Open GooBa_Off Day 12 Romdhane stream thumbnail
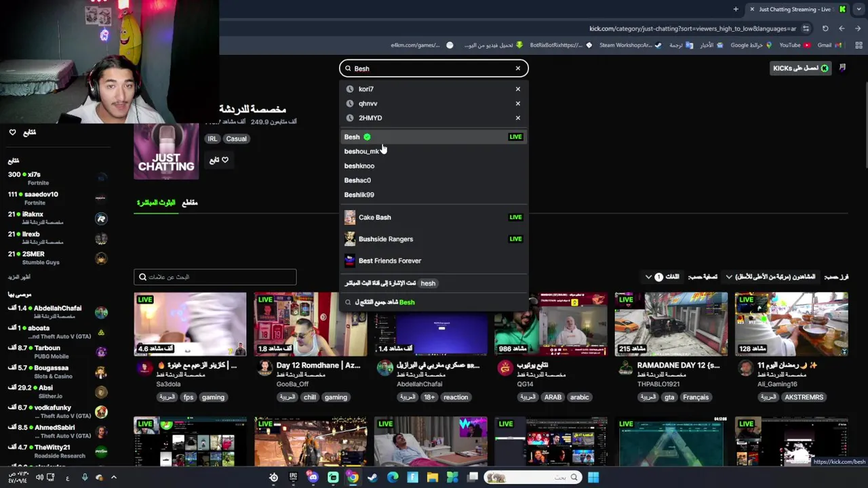This screenshot has width=868, height=488. [311, 324]
